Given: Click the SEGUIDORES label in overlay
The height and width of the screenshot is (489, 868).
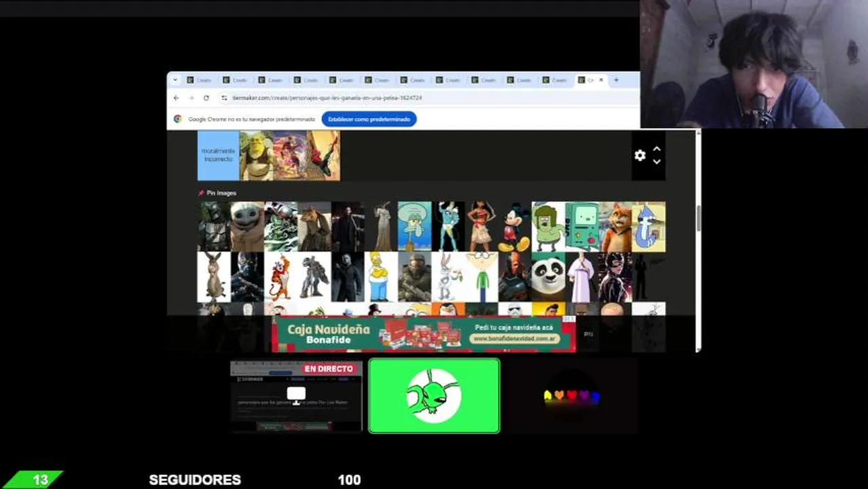Looking at the screenshot, I should (195, 479).
